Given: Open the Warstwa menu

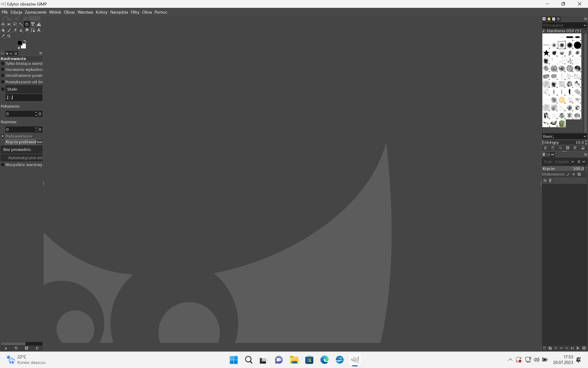Looking at the screenshot, I should coord(85,12).
